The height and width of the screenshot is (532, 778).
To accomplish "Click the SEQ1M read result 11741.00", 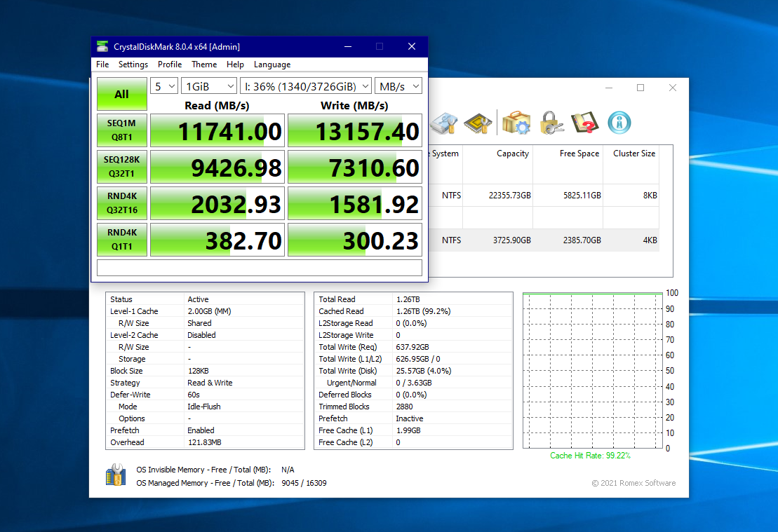I will tap(217, 130).
